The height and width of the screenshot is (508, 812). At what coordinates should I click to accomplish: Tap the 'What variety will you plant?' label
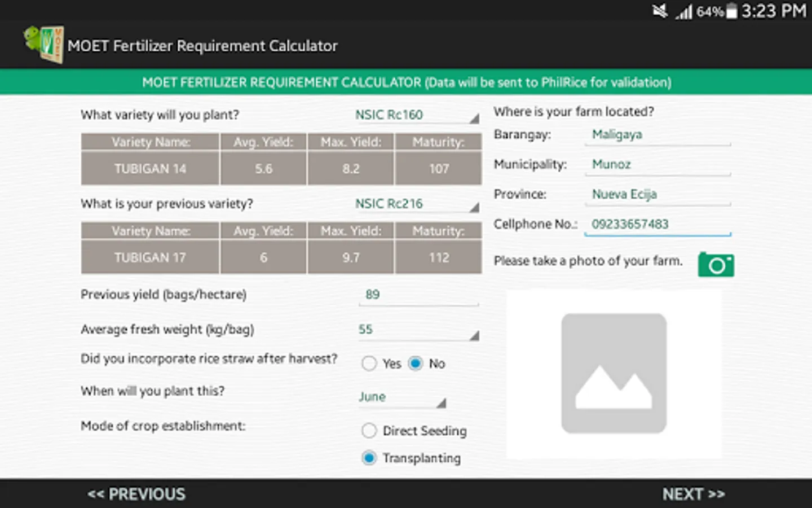[160, 115]
